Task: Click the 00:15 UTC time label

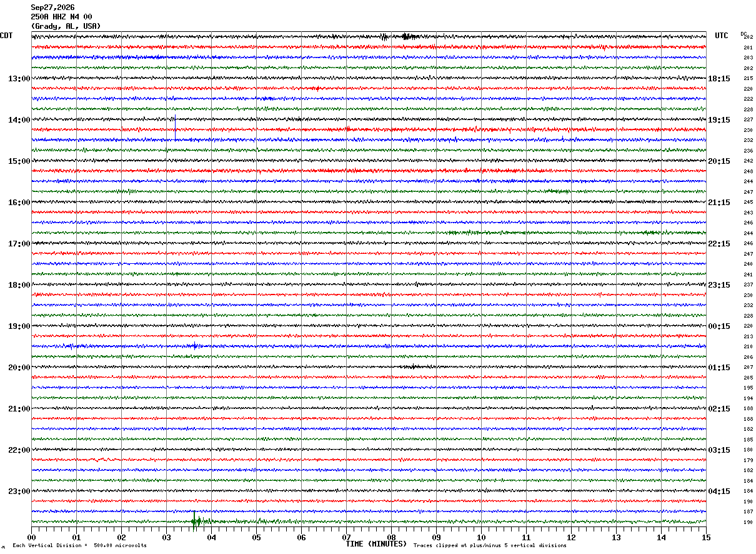Action: pyautogui.click(x=719, y=326)
